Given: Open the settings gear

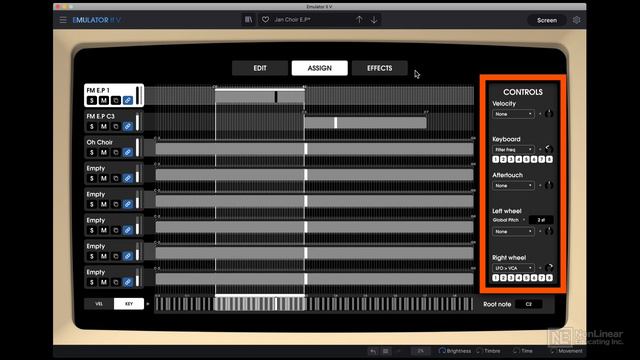Looking at the screenshot, I should (576, 20).
